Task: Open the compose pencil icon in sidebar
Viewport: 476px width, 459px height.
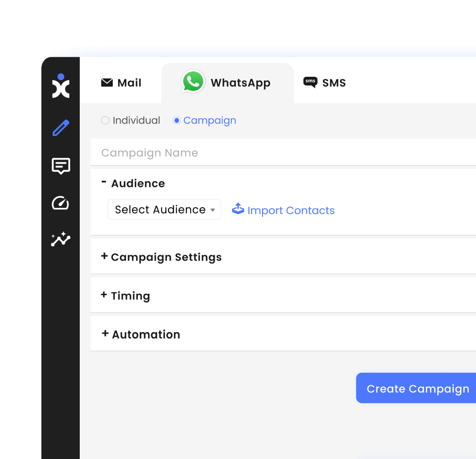Action: coord(61,128)
